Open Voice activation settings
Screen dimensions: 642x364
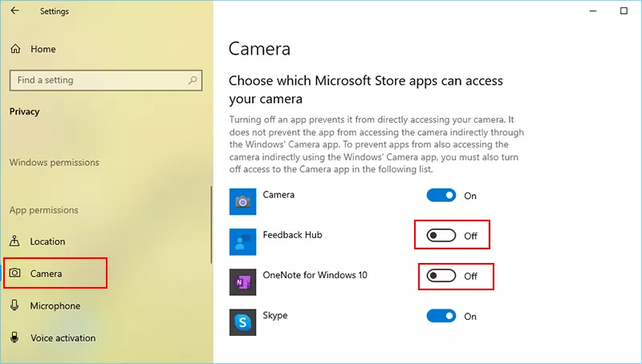[63, 338]
